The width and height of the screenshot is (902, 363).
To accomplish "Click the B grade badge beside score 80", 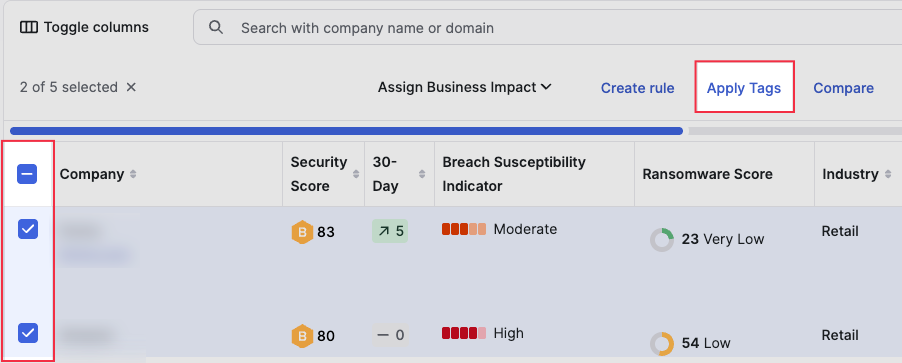I will (x=302, y=336).
